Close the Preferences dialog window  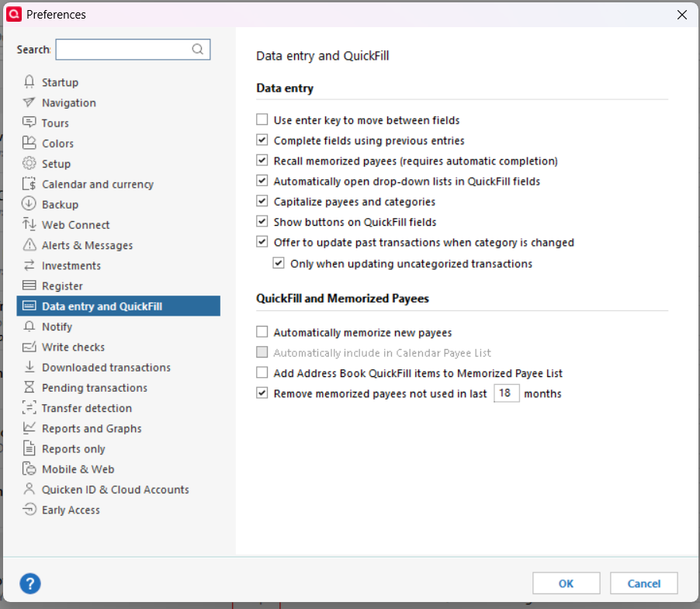pos(681,15)
